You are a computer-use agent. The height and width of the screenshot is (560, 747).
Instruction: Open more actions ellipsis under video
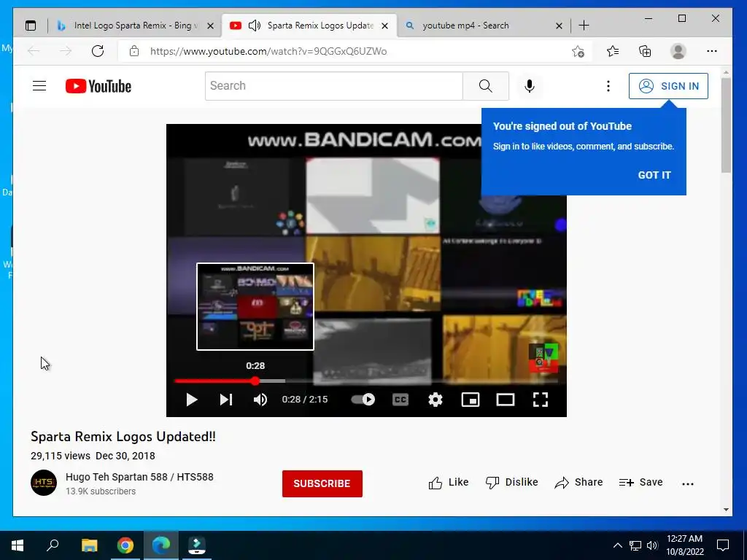click(687, 484)
